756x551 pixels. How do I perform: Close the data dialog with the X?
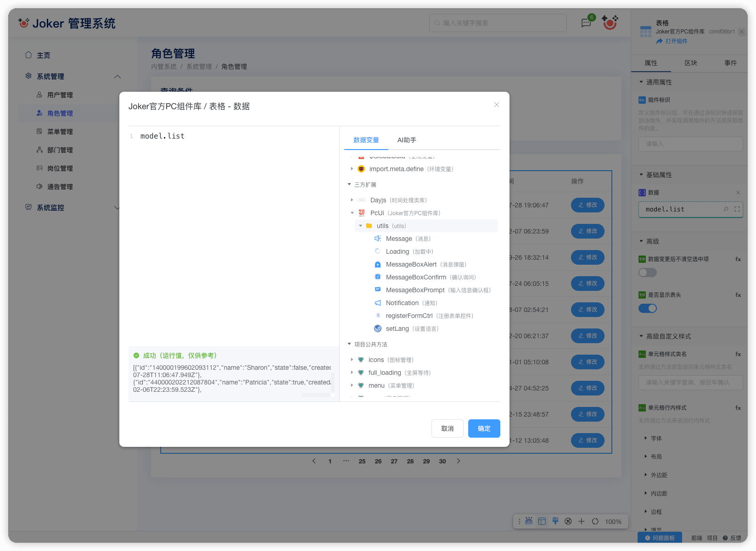pos(496,105)
